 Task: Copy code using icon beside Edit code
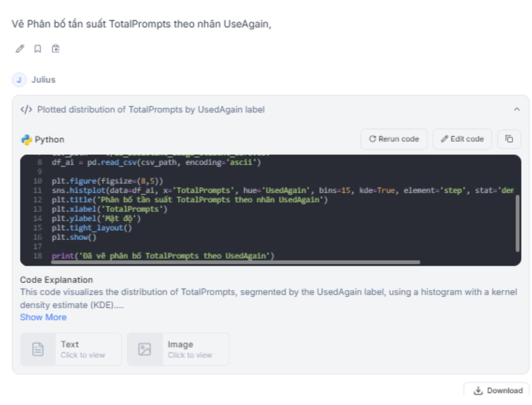[x=509, y=139]
